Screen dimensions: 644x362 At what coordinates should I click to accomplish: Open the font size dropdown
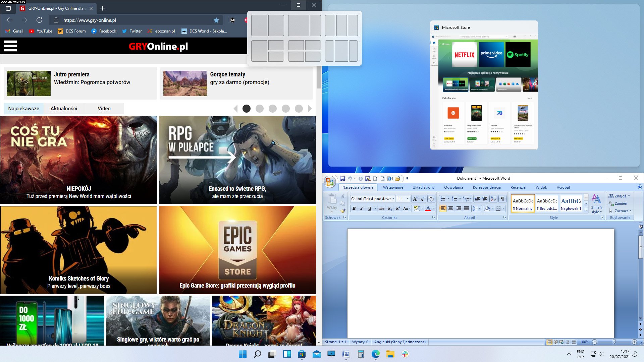coord(408,199)
